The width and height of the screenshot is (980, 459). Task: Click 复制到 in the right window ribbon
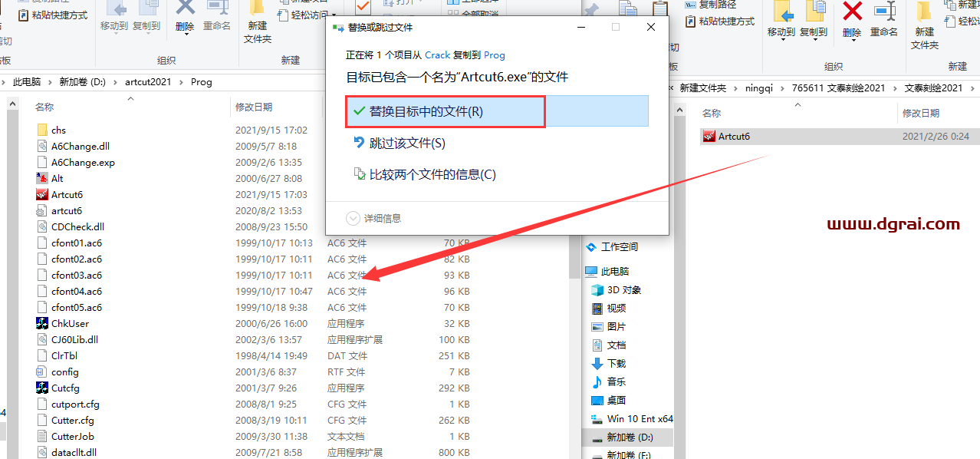[x=814, y=21]
